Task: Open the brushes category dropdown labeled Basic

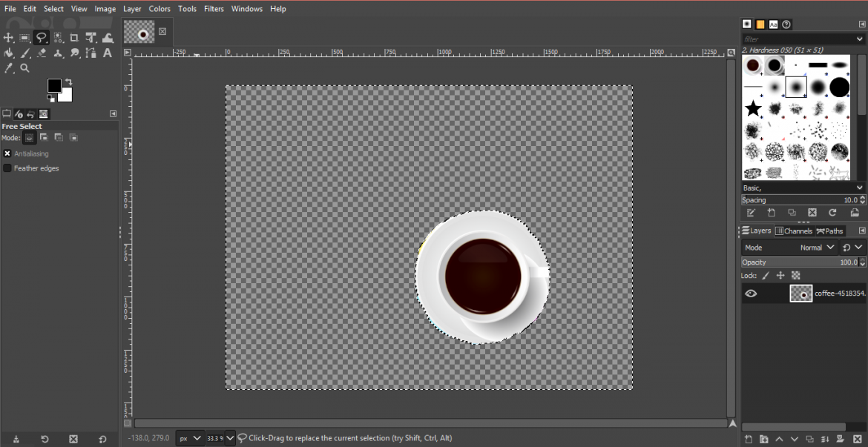Action: point(801,188)
